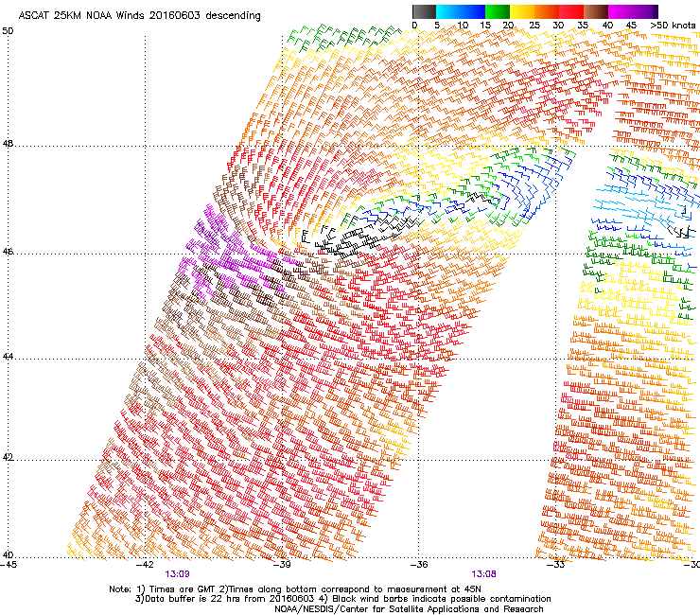Select the '44' latitude axis label
Viewport: 700px width, 615px height.
8,357
